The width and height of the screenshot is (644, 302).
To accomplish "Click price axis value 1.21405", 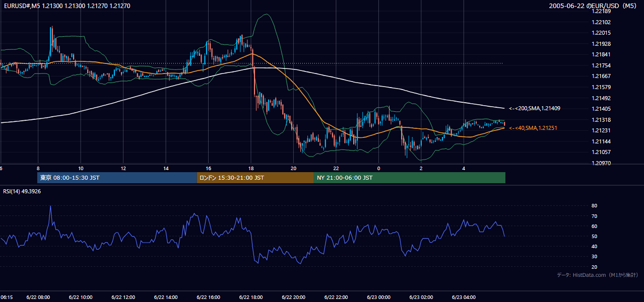I will tap(602, 109).
